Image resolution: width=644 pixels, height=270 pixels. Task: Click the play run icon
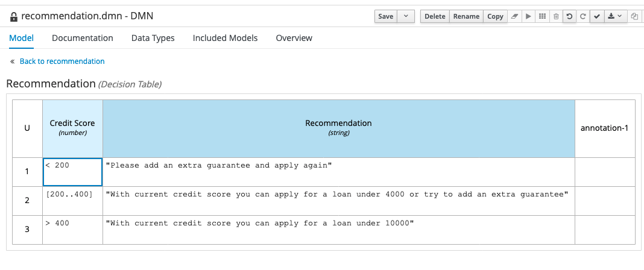pyautogui.click(x=528, y=16)
